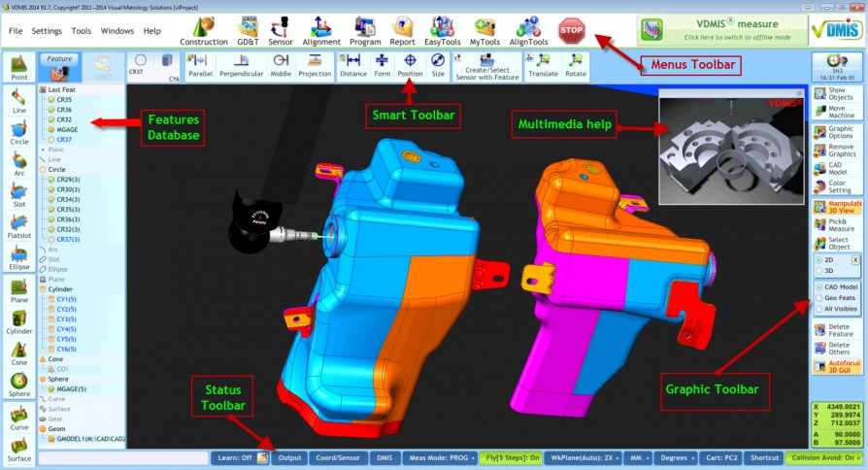Image resolution: width=868 pixels, height=470 pixels.
Task: Select the All Visibles radio option
Action: pyautogui.click(x=819, y=309)
